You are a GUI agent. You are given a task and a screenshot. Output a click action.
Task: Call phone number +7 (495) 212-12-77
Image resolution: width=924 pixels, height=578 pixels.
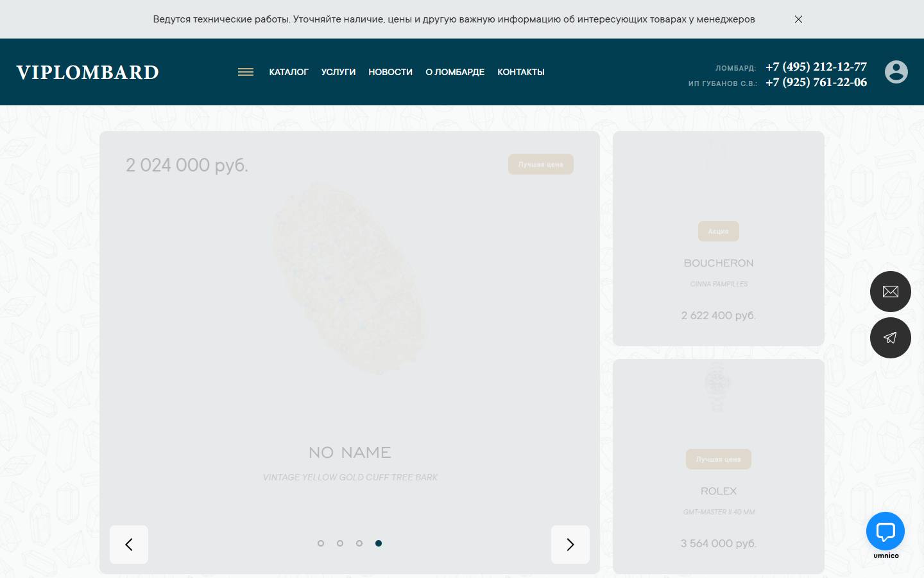[816, 67]
